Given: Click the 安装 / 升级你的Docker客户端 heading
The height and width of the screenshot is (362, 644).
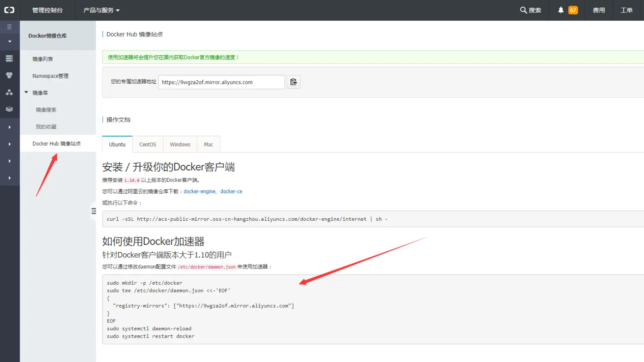Looking at the screenshot, I should point(169,167).
